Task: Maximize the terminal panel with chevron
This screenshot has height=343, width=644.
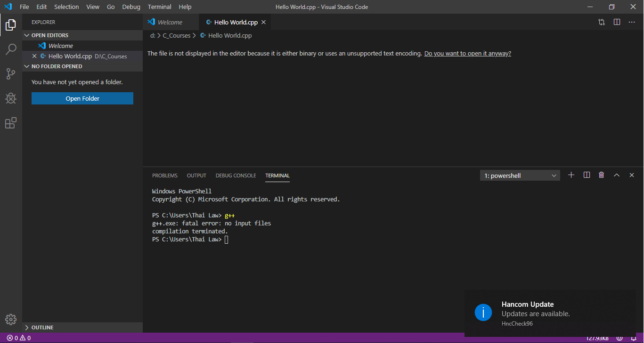Action: pyautogui.click(x=617, y=175)
